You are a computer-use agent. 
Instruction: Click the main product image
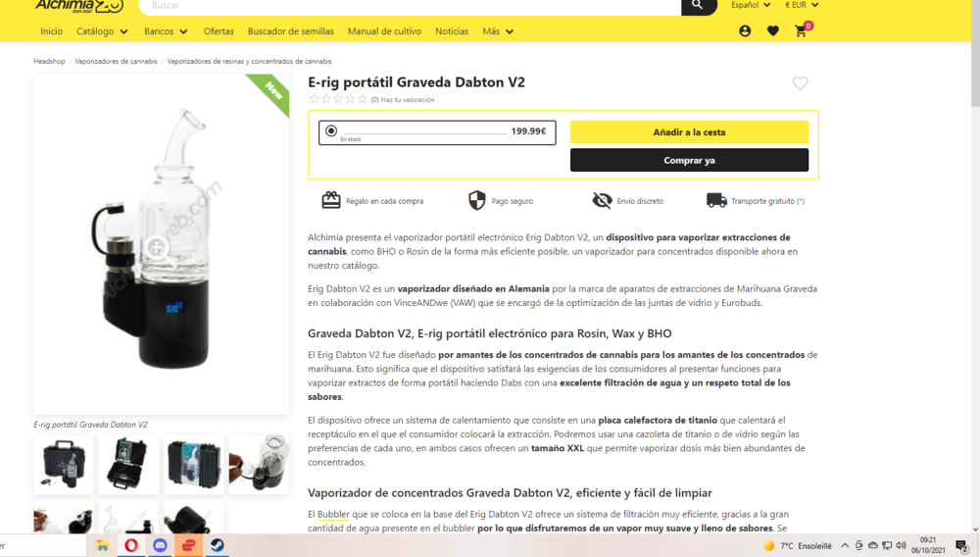coord(162,244)
